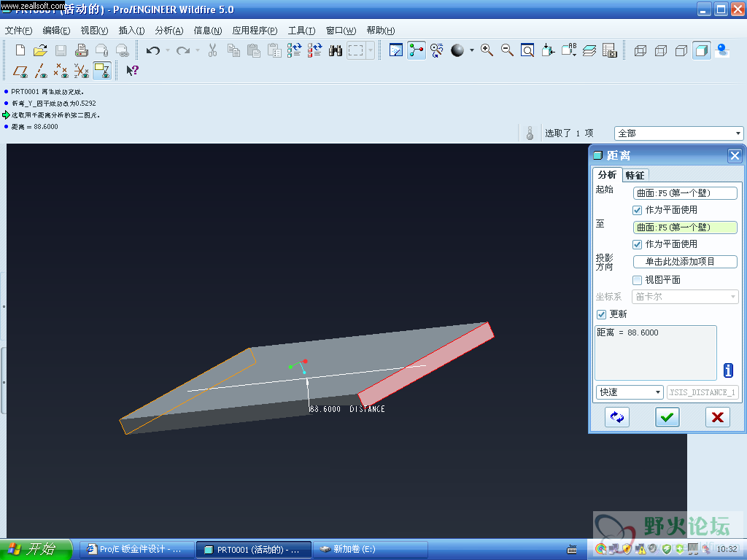
Task: Click the Save diskette icon
Action: click(61, 50)
